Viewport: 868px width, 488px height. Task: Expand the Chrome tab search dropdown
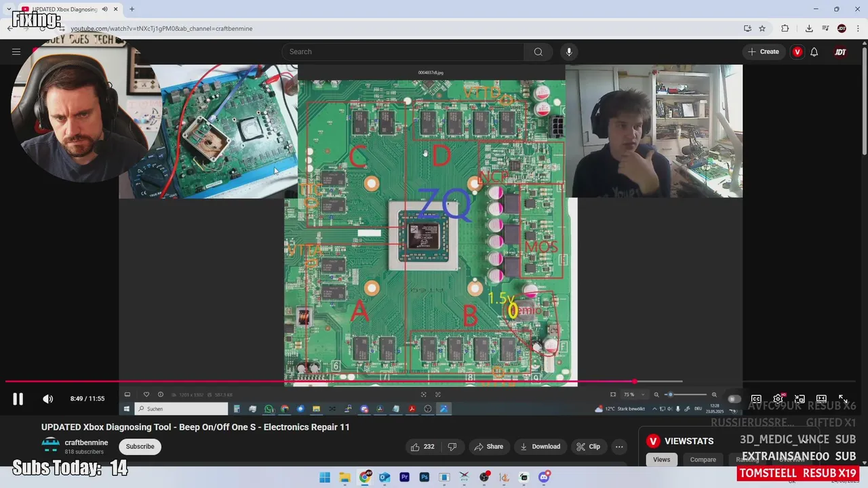pyautogui.click(x=8, y=9)
